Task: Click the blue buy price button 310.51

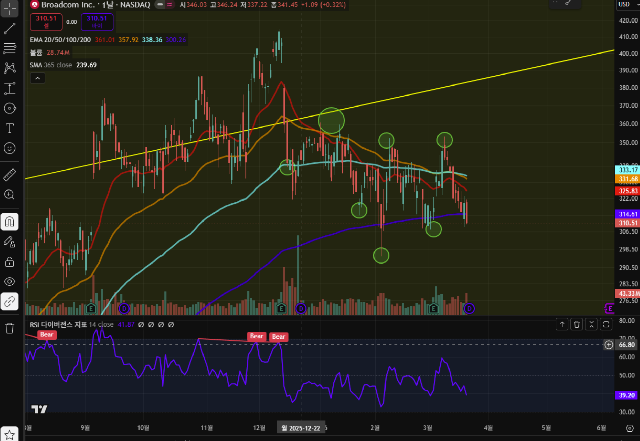Action: click(97, 22)
